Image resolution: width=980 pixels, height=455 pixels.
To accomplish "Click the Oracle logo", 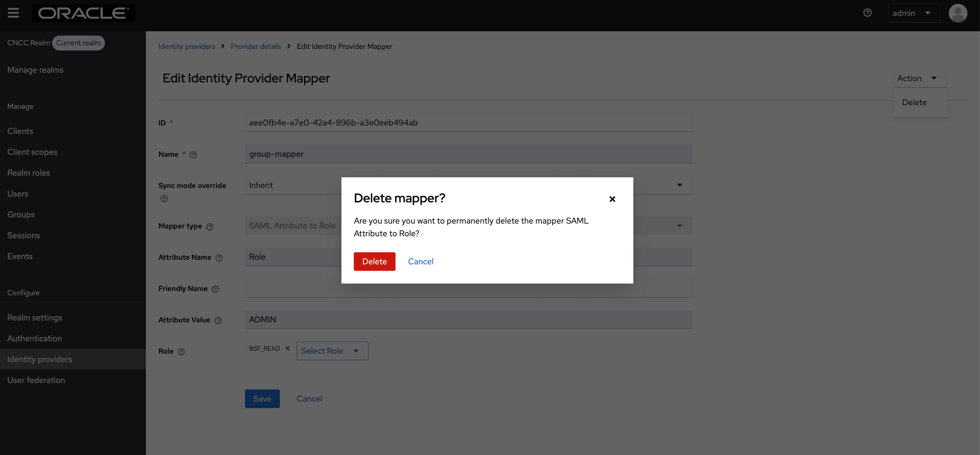I will point(83,13).
